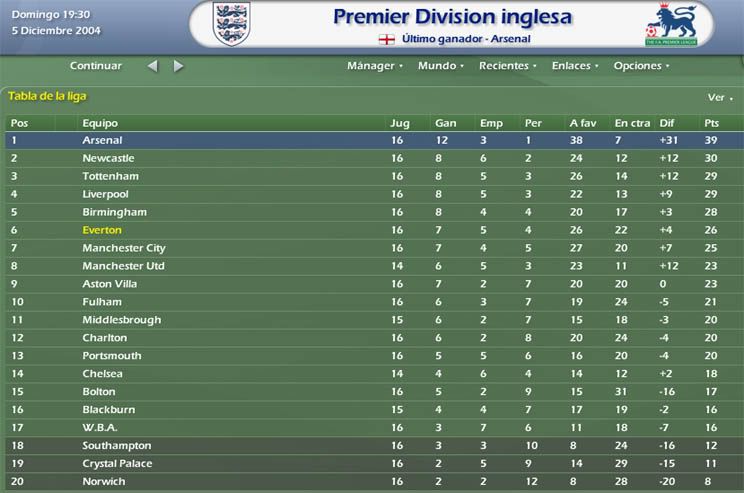Select the Manchester Utd row
The height and width of the screenshot is (493, 744).
[x=374, y=266]
